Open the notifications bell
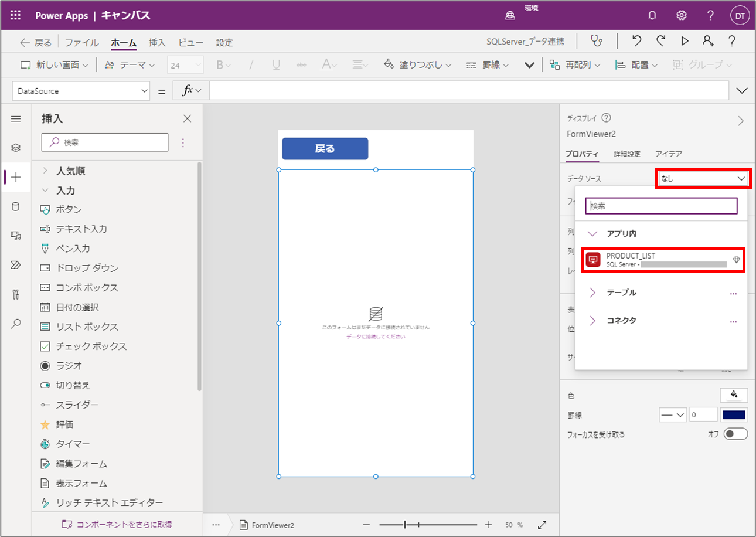Image resolution: width=756 pixels, height=537 pixels. pos(652,16)
